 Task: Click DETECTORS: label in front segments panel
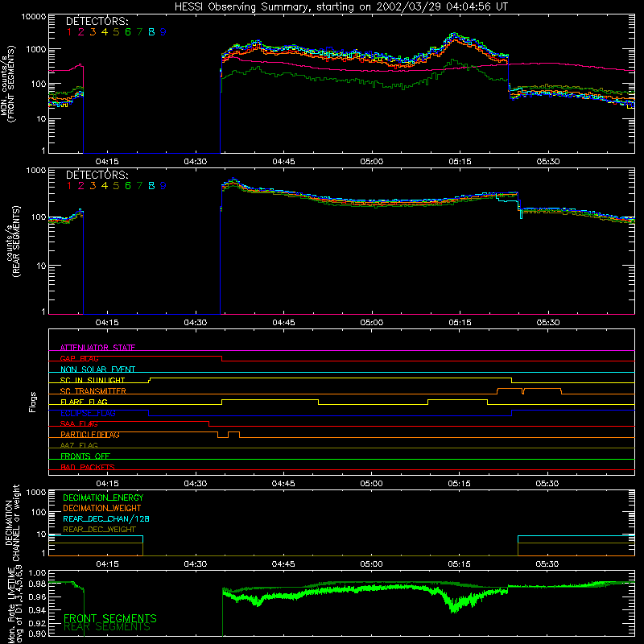pos(97,21)
